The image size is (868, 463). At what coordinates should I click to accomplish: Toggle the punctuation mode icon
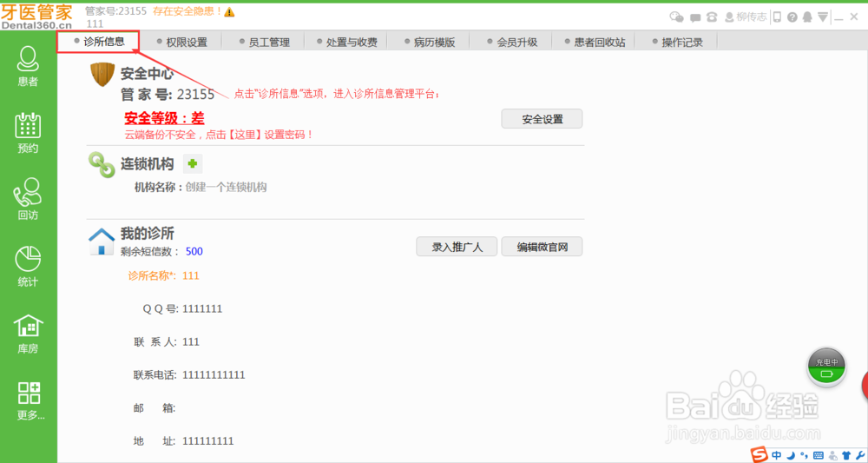(x=805, y=455)
